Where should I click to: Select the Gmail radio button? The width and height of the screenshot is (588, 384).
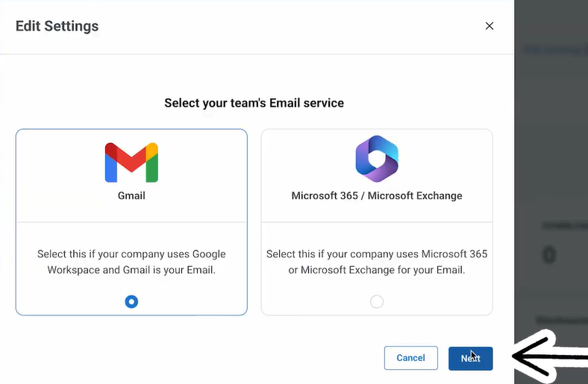[x=131, y=301]
